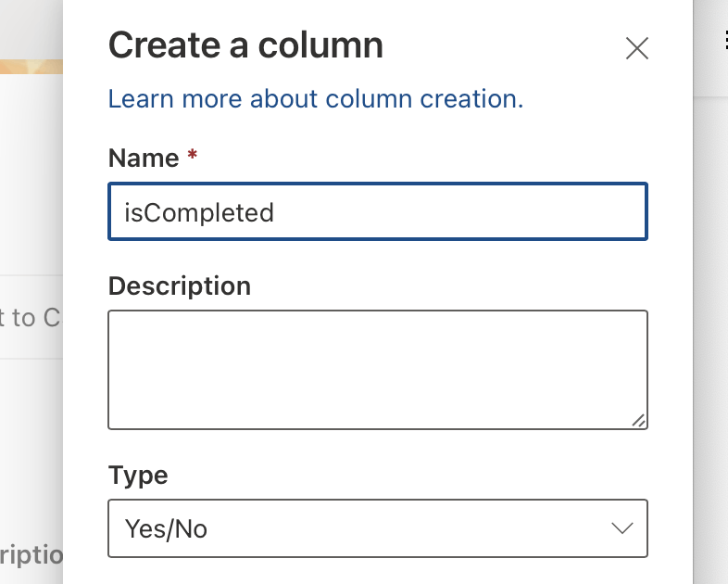Expand the Type dropdown chevron arrow
This screenshot has height=584, width=728.
click(x=621, y=528)
